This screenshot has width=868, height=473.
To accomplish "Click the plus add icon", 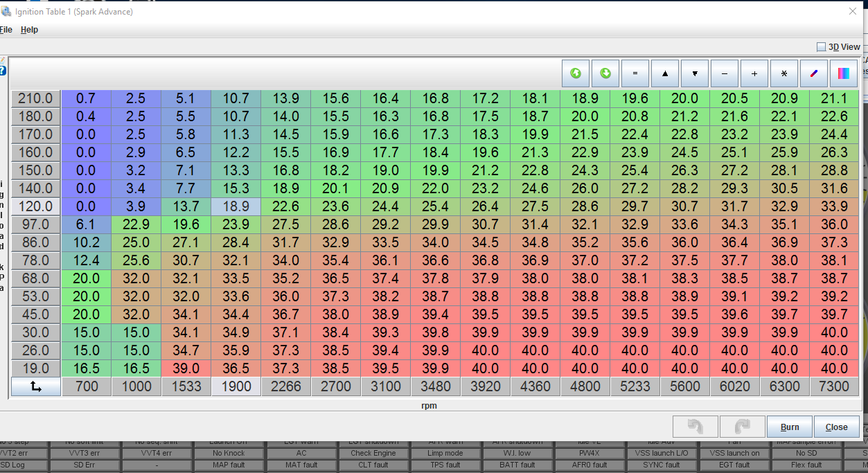I will coord(754,73).
